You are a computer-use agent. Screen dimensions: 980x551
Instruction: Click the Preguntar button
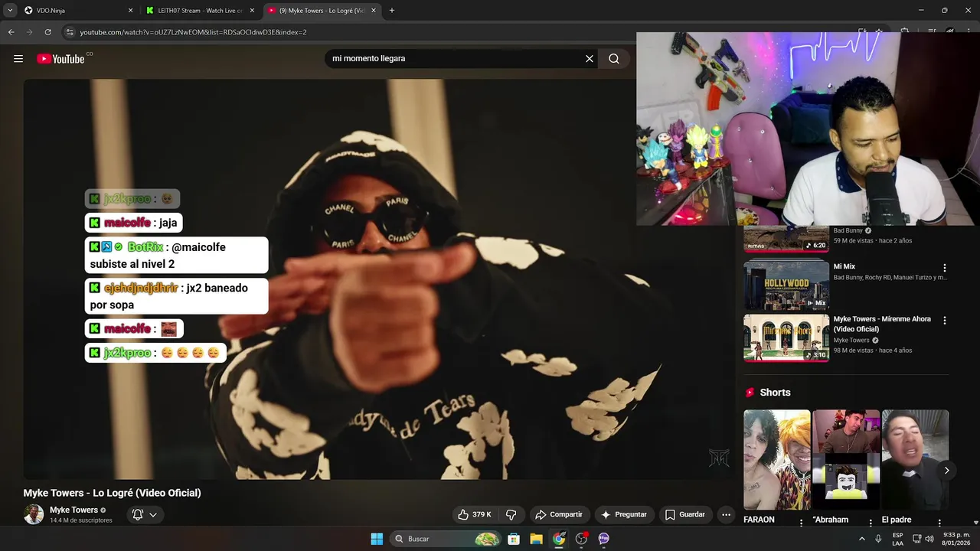point(624,514)
